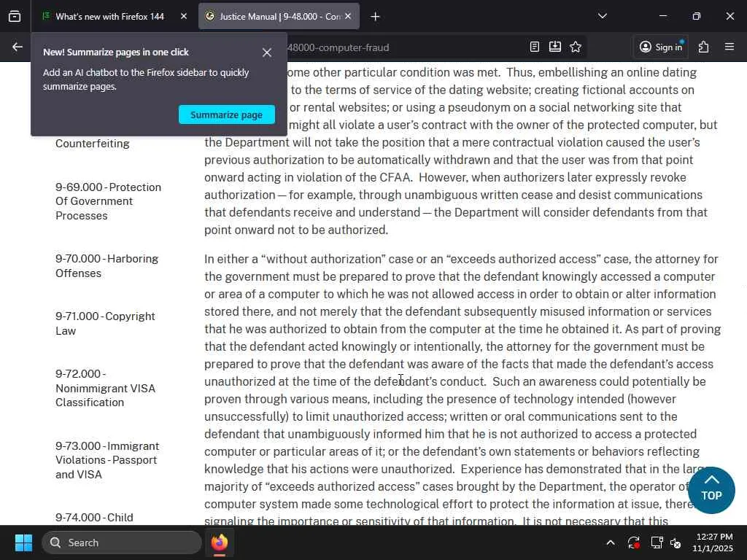Click the install/download page icon in address bar
This screenshot has height=560, width=747.
tap(555, 47)
